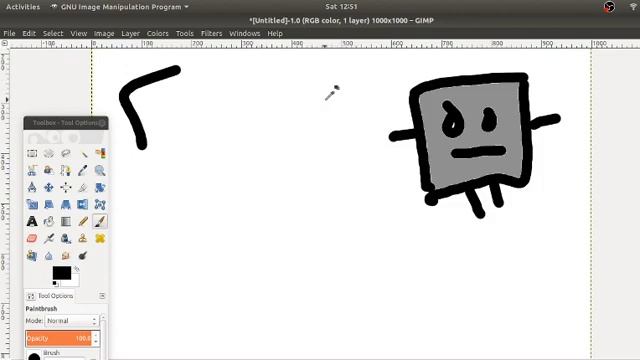This screenshot has width=640, height=360.
Task: Select the Scissors Select tool
Action: [x=32, y=170]
